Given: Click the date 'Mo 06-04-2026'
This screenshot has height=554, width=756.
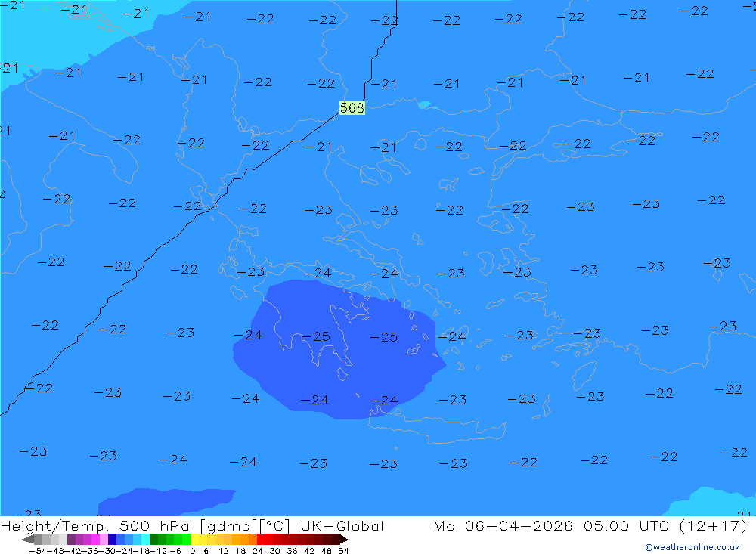Looking at the screenshot, I should (x=503, y=526).
